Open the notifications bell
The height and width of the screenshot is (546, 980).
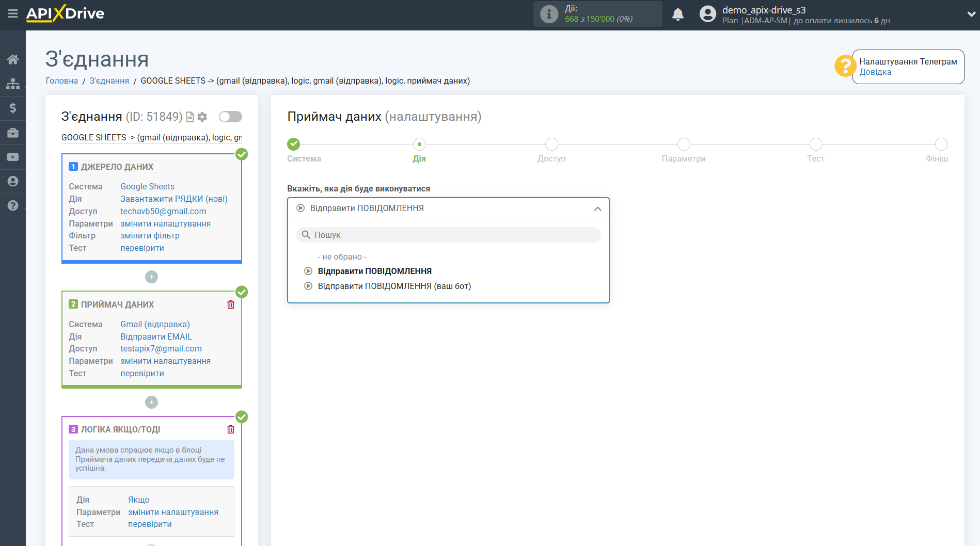[678, 14]
